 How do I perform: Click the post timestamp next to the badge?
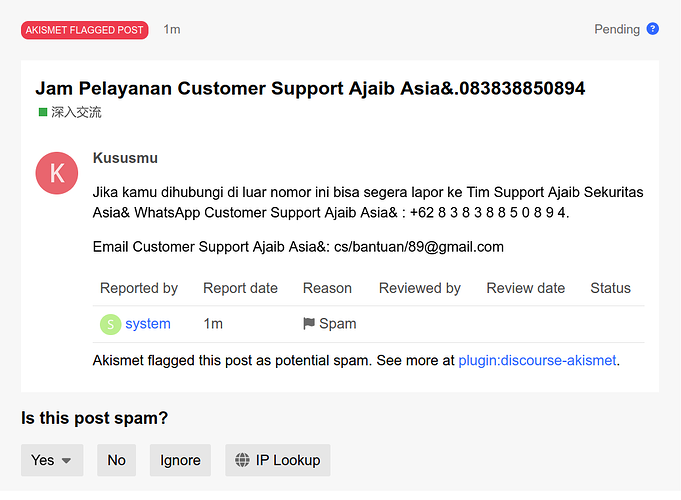pos(172,30)
